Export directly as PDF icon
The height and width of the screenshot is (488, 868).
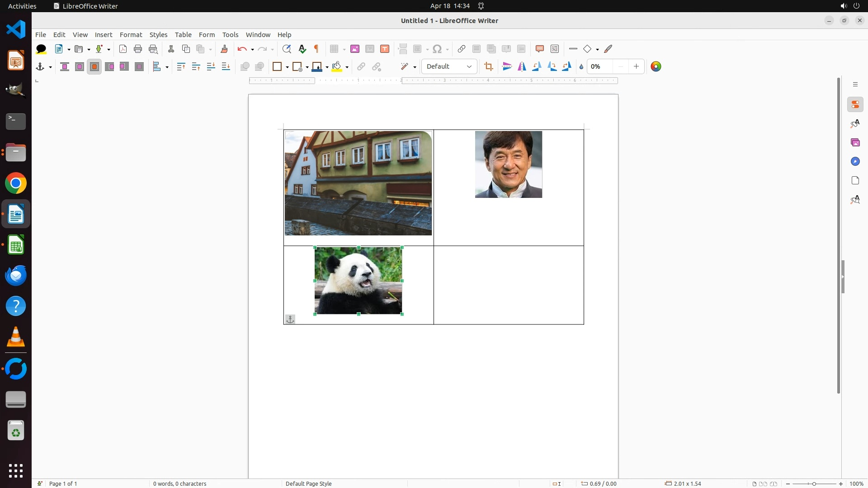pyautogui.click(x=123, y=49)
